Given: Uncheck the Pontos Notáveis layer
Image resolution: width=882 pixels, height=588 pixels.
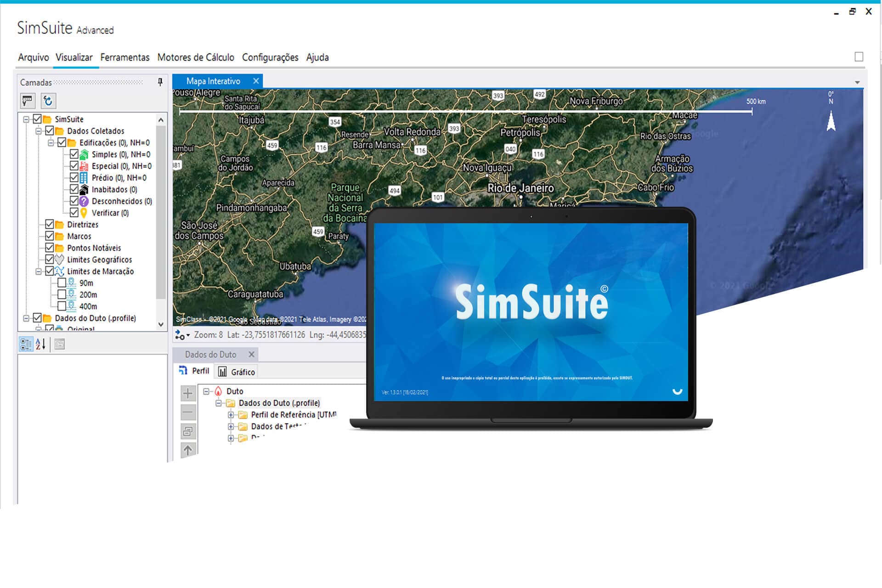Looking at the screenshot, I should (50, 248).
